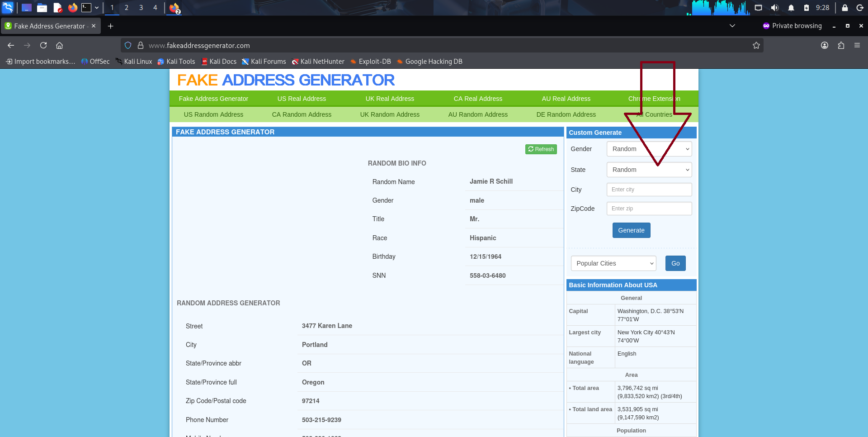The height and width of the screenshot is (437, 868).
Task: Click the Firefox running-window taskbar icon
Action: pos(175,8)
